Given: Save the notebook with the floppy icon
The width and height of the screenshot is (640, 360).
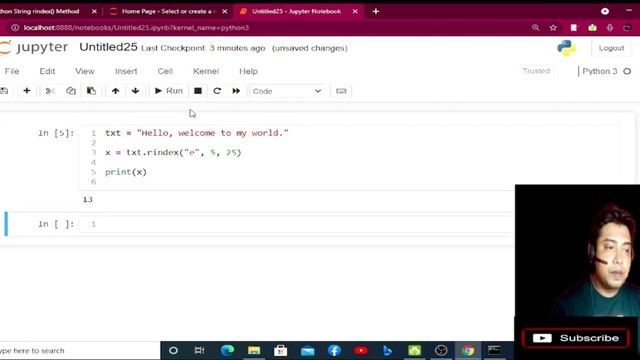Looking at the screenshot, I should coord(4,91).
